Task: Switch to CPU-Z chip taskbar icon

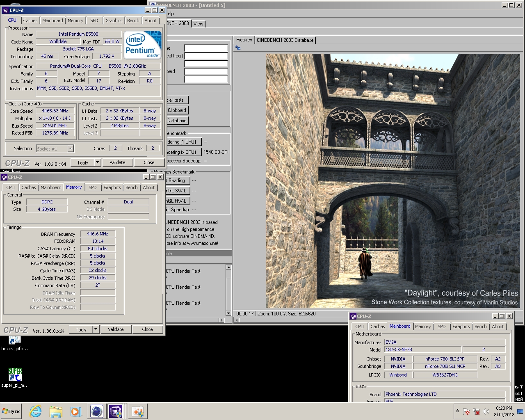Action: pyautogui.click(x=116, y=411)
